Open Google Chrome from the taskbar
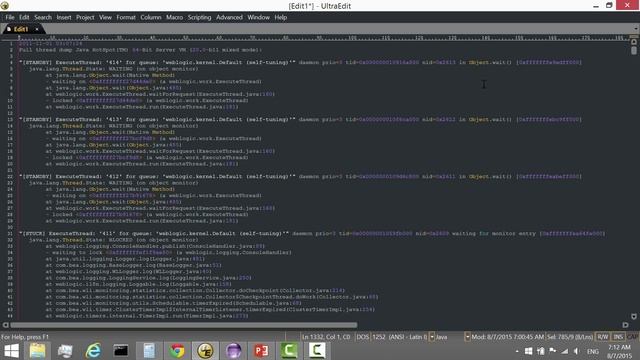The height and width of the screenshot is (360, 640). click(177, 351)
